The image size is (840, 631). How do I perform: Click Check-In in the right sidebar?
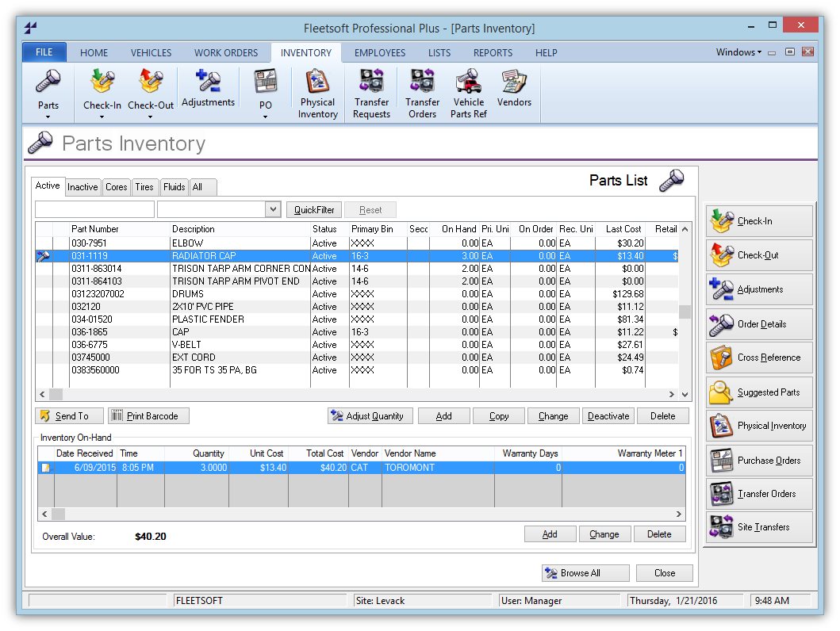[759, 221]
